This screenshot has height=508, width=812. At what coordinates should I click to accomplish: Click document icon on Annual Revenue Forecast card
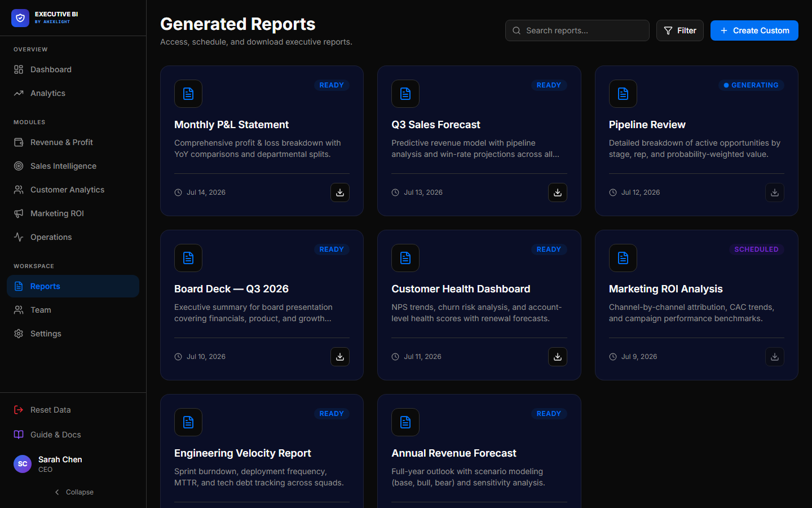(x=405, y=422)
